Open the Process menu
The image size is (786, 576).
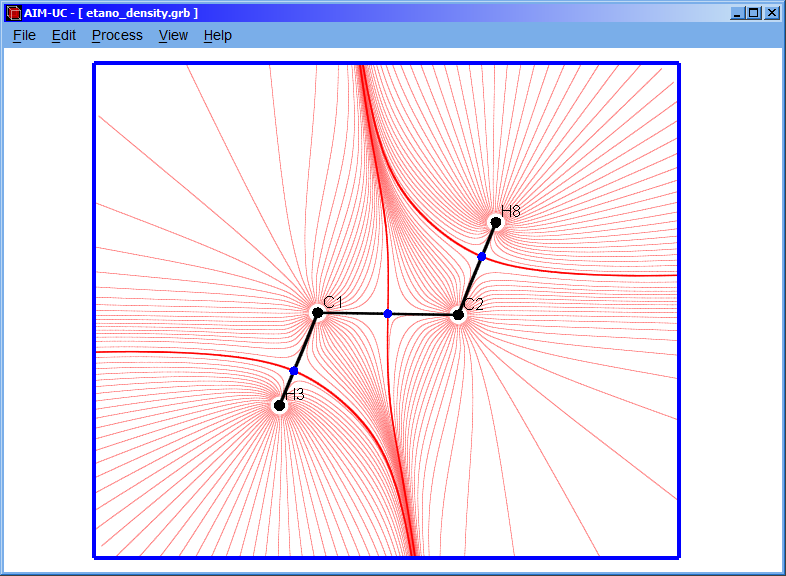click(x=117, y=35)
